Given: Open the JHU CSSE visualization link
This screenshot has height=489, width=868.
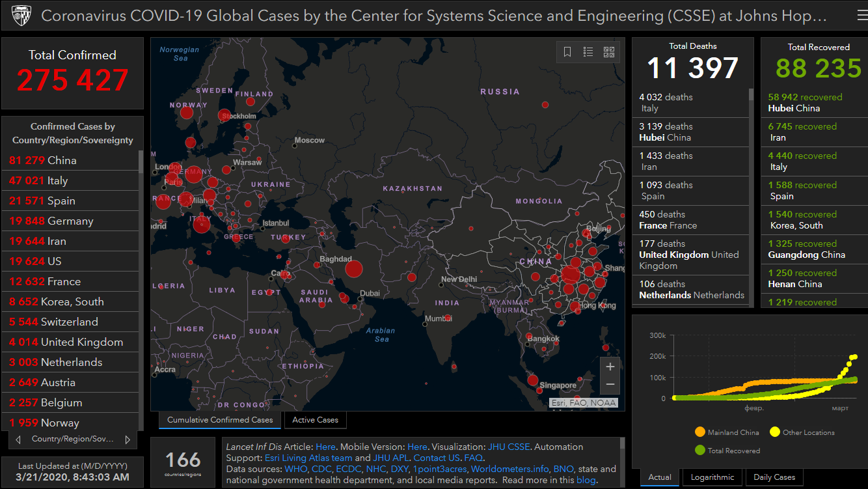Looking at the screenshot, I should tap(509, 447).
